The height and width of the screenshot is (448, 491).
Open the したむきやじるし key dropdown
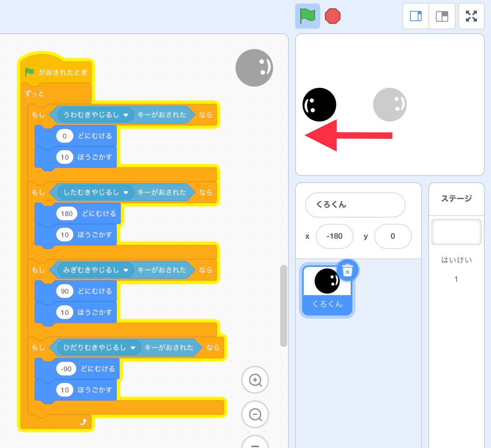(x=96, y=192)
